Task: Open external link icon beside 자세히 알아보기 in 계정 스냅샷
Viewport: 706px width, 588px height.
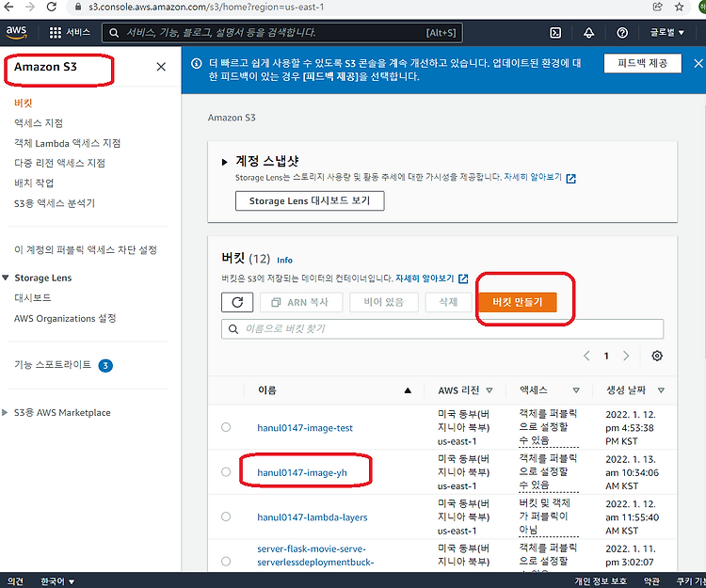Action: tap(571, 179)
